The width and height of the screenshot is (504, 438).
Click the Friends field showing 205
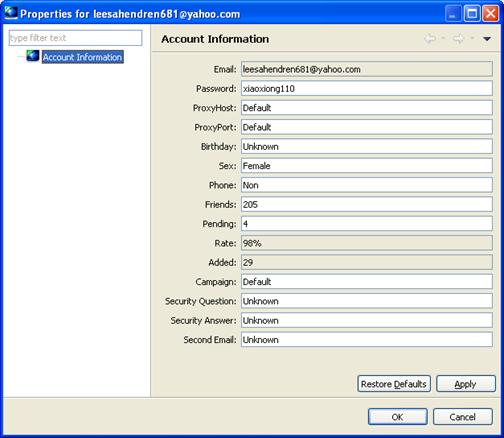pyautogui.click(x=367, y=205)
